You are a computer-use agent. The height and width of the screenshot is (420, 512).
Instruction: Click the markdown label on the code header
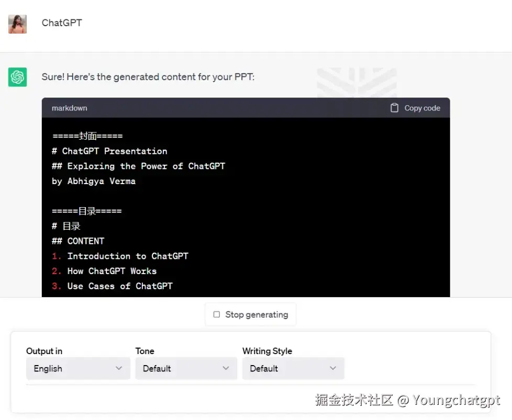[x=69, y=108]
